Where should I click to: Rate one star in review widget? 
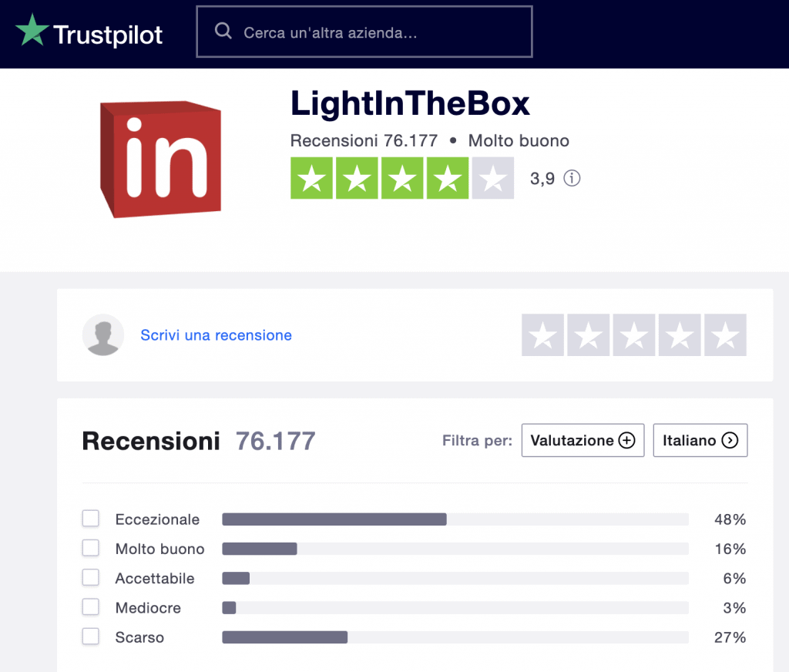[542, 335]
